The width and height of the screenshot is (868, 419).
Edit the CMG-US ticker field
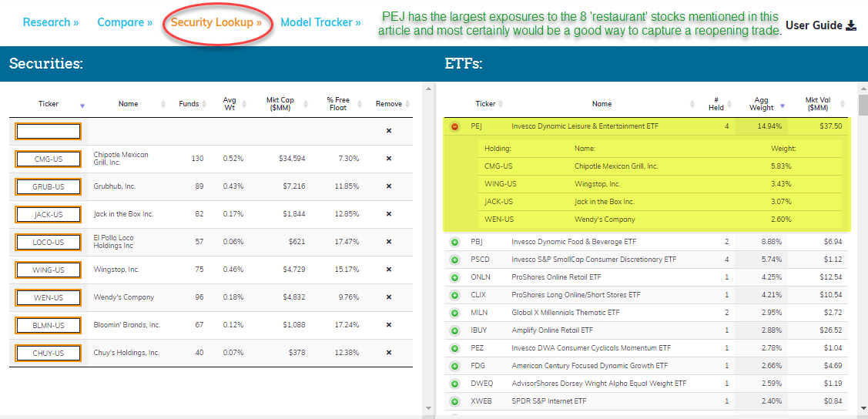(x=49, y=159)
